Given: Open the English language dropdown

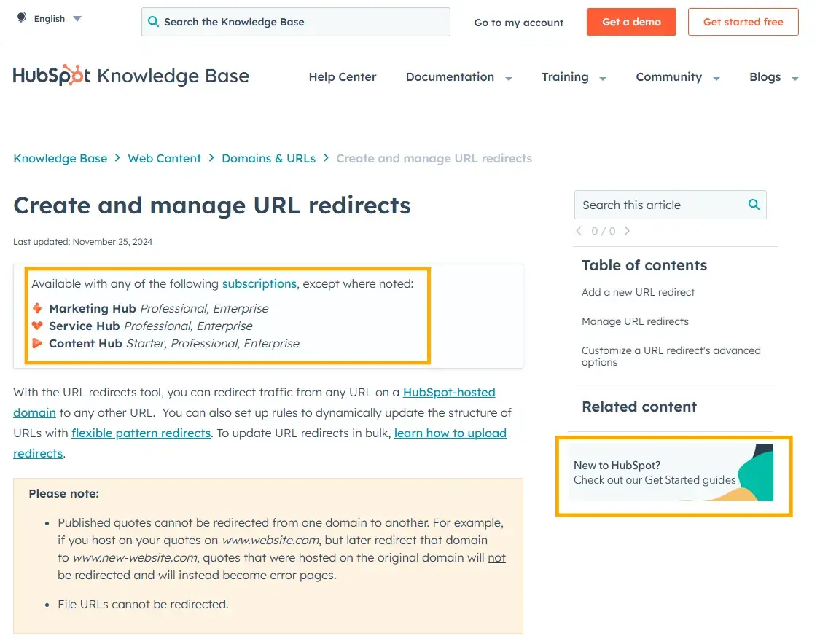Looking at the screenshot, I should 77,19.
